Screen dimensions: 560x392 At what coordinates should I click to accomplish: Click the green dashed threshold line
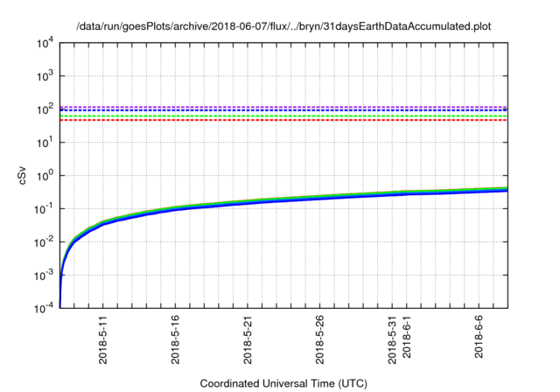tap(283, 116)
